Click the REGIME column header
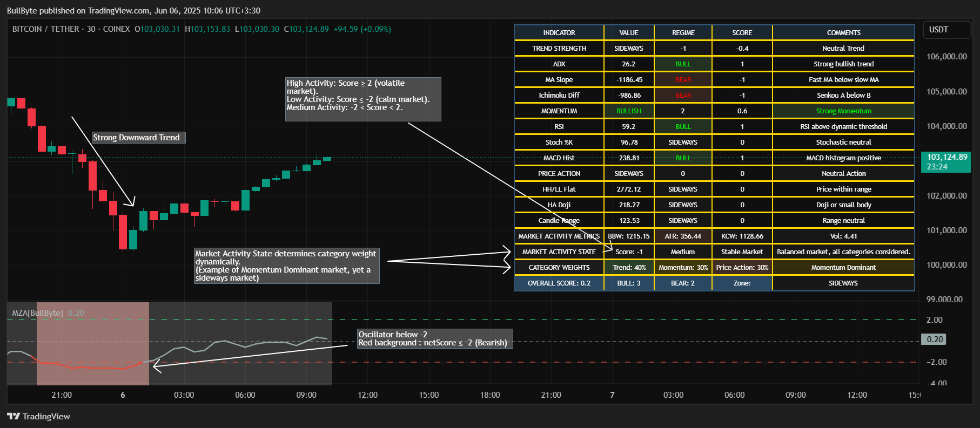Viewport: 980px width, 428px height. pyautogui.click(x=683, y=32)
